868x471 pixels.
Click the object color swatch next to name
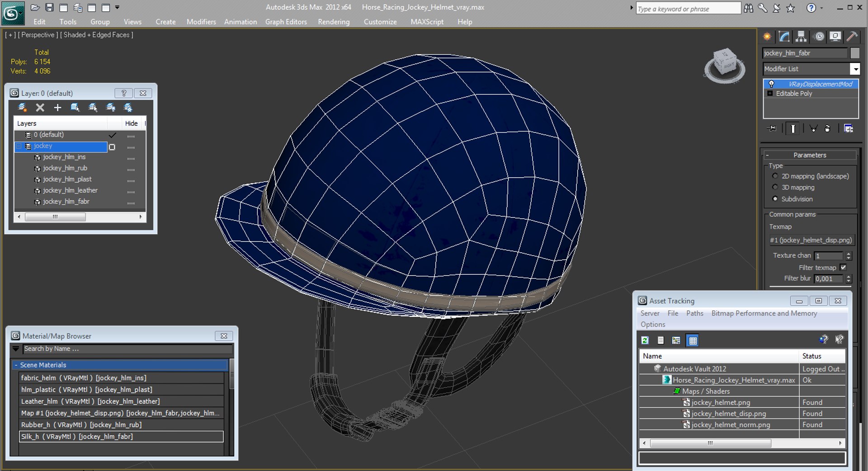(854, 53)
